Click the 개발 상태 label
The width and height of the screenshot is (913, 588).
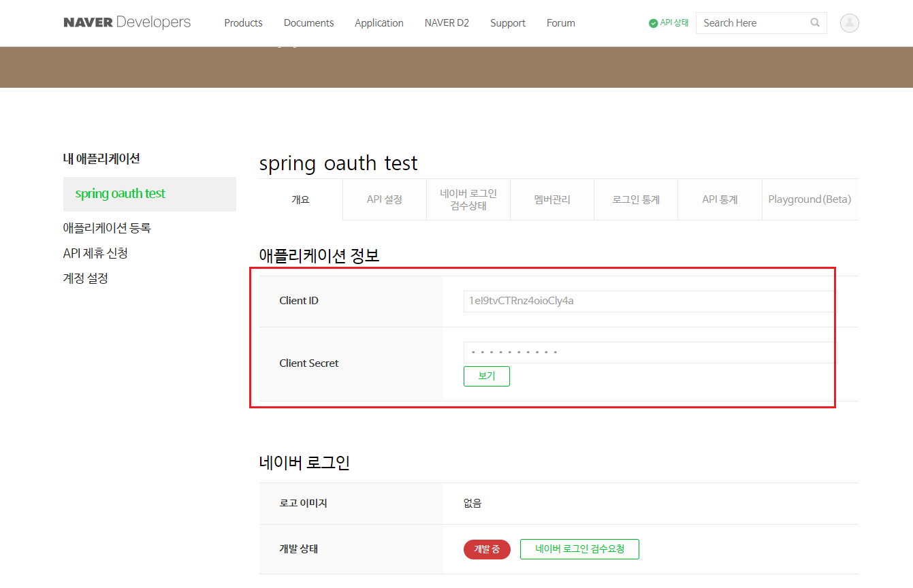pos(299,549)
